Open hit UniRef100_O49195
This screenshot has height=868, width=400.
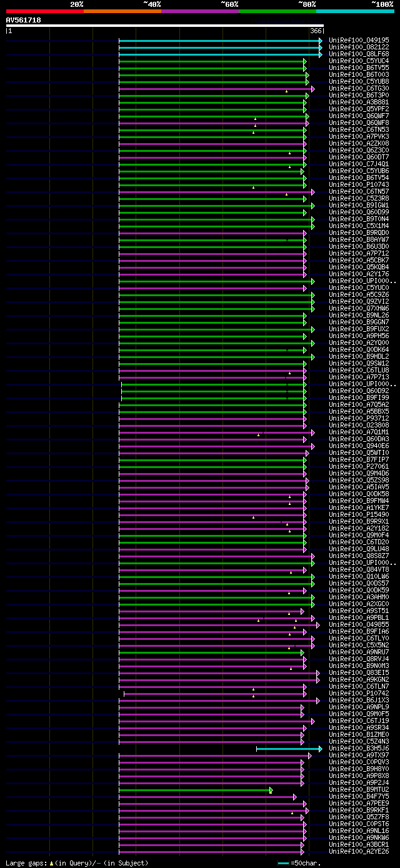359,40
